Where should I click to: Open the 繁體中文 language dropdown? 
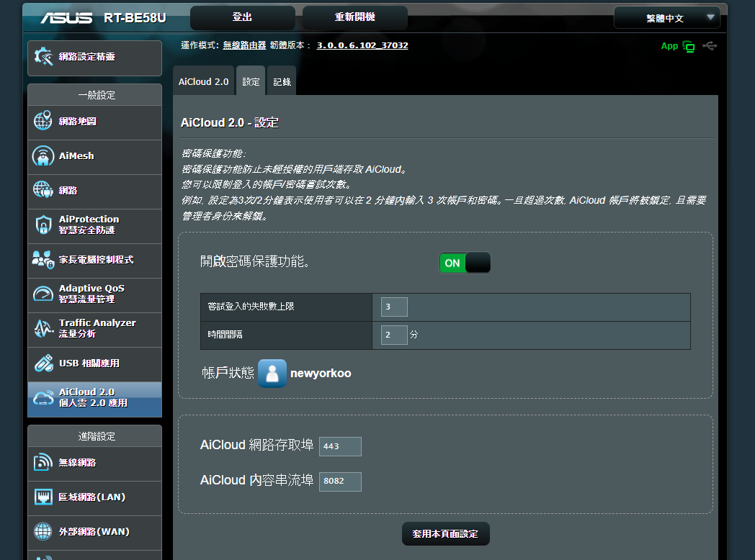tap(667, 18)
